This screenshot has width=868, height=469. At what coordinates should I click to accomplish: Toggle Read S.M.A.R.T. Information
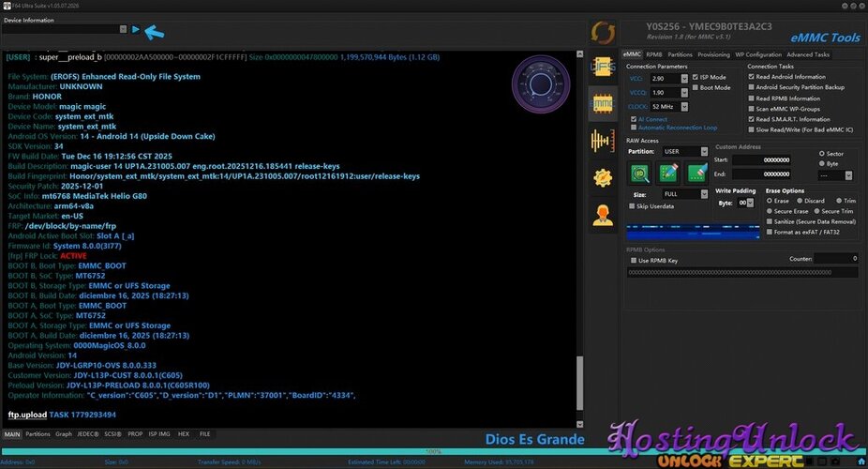(751, 119)
